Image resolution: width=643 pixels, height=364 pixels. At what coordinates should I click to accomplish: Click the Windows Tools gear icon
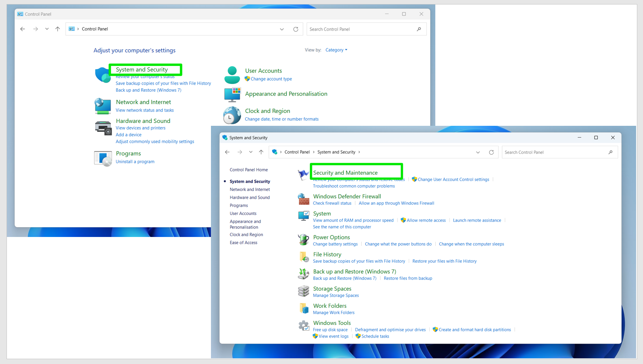pos(304,326)
